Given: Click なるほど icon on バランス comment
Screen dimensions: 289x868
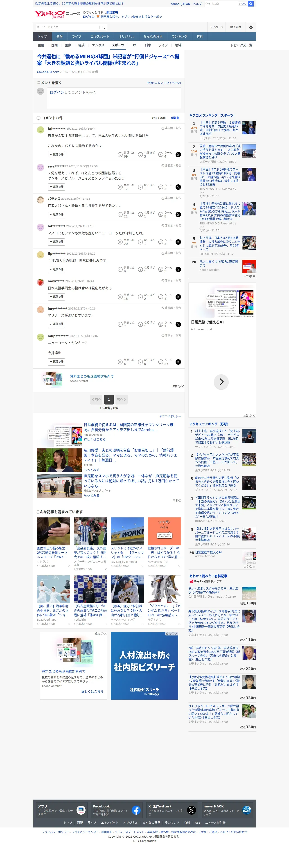Looking at the screenshot, I should pyautogui.click(x=140, y=215).
